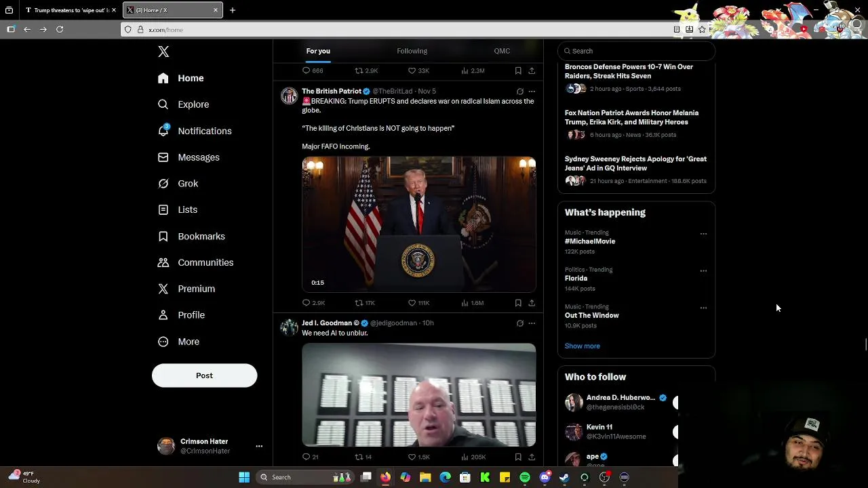Open The British Patriot profile avatar
868x488 pixels.
[290, 96]
